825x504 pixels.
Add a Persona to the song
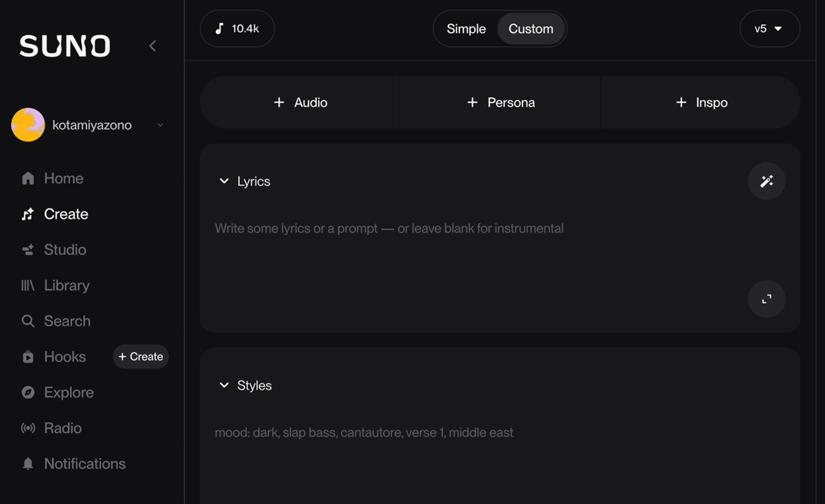tap(501, 103)
